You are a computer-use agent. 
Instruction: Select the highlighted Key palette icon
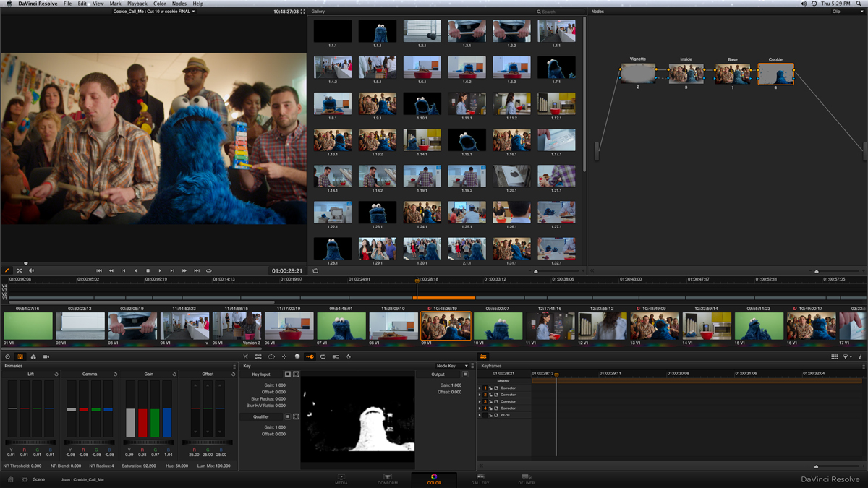click(x=310, y=356)
